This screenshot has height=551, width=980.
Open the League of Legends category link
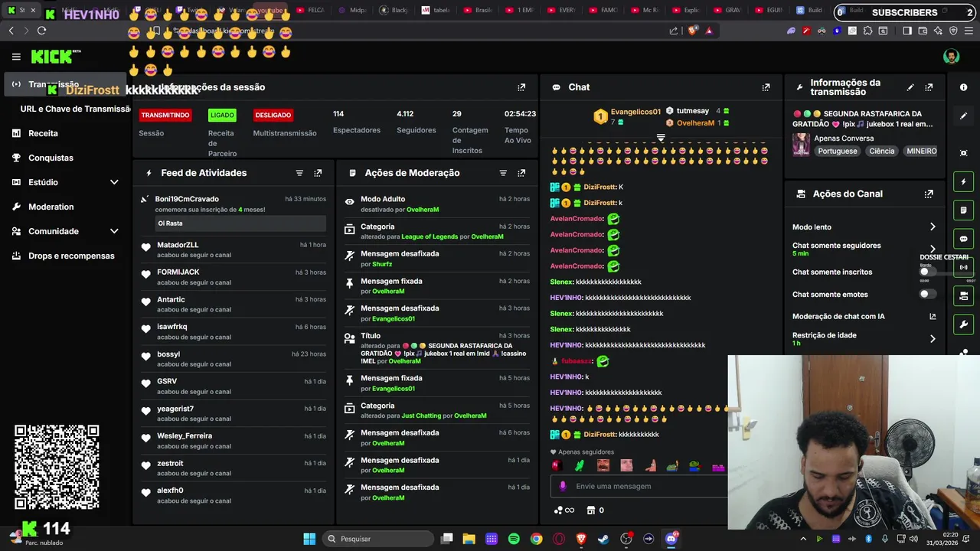coord(430,236)
